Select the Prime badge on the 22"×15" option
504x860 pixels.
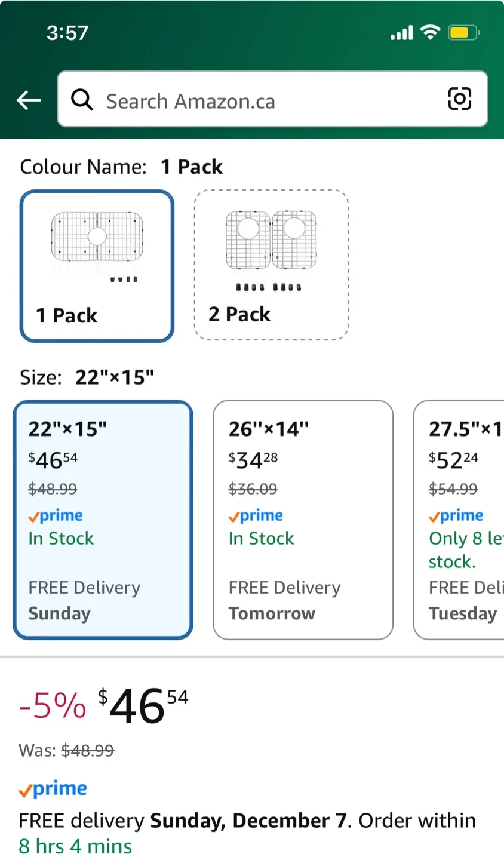click(x=55, y=515)
